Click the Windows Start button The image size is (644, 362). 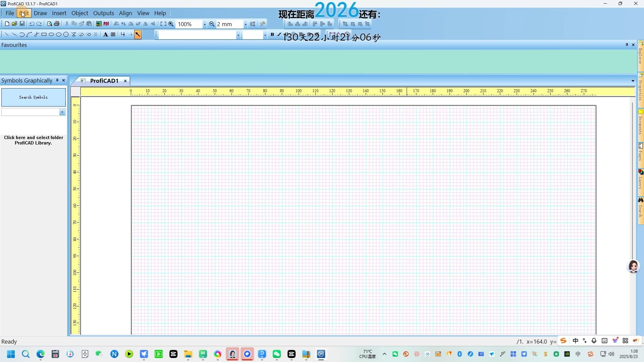coord(11,354)
